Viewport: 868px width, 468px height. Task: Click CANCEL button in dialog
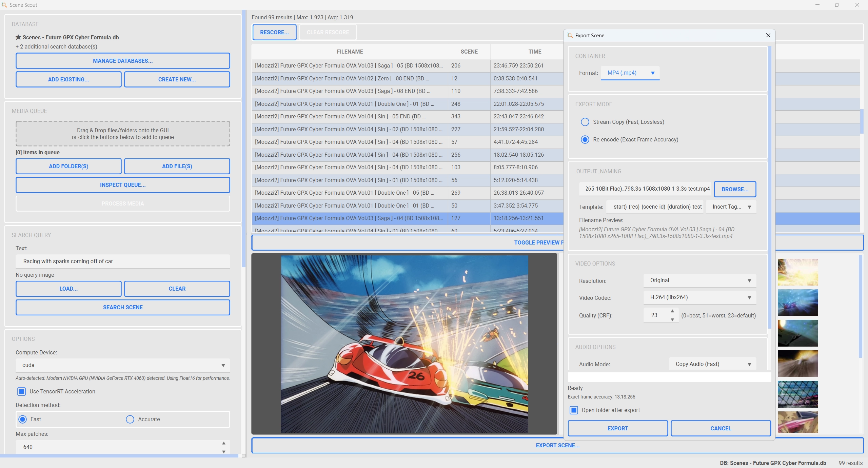(x=721, y=428)
